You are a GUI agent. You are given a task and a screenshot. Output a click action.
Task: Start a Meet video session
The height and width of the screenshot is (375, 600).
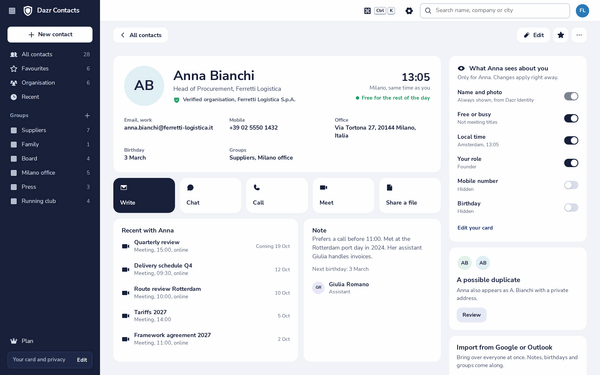pyautogui.click(x=343, y=195)
